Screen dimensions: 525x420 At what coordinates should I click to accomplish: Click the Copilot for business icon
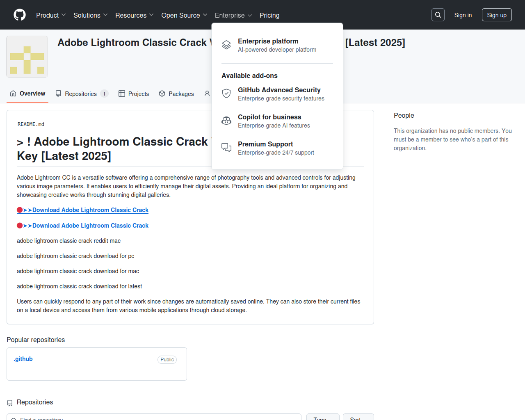[226, 121]
